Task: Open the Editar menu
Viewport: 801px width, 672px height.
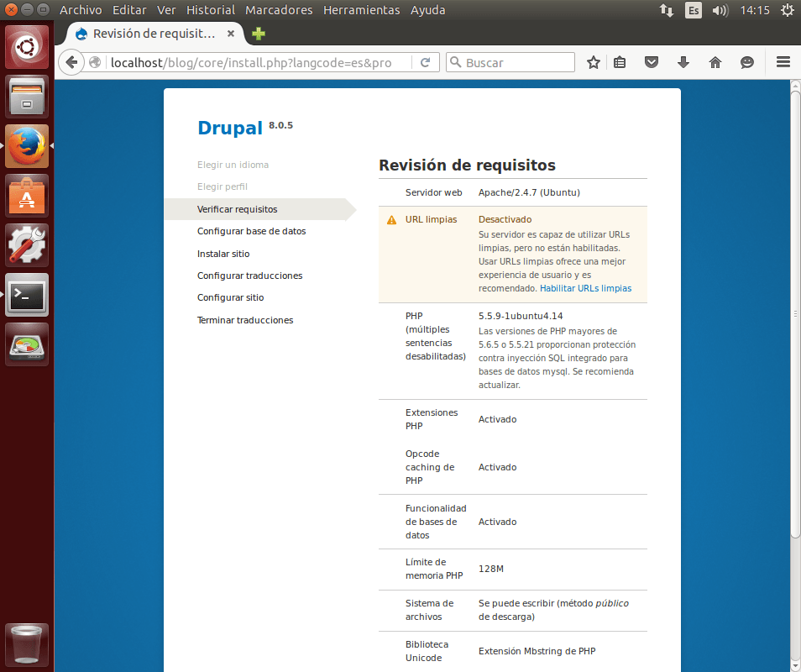Action: pyautogui.click(x=129, y=10)
